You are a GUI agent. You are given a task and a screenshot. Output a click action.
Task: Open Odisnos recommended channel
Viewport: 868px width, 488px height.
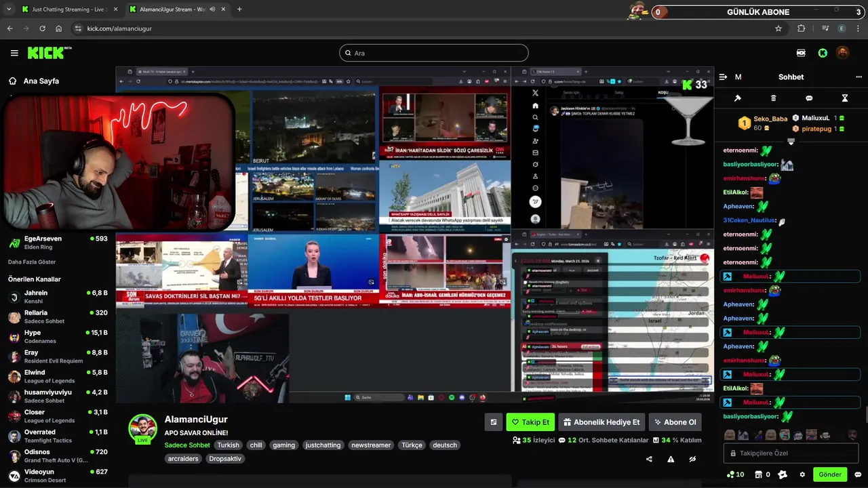coord(58,456)
